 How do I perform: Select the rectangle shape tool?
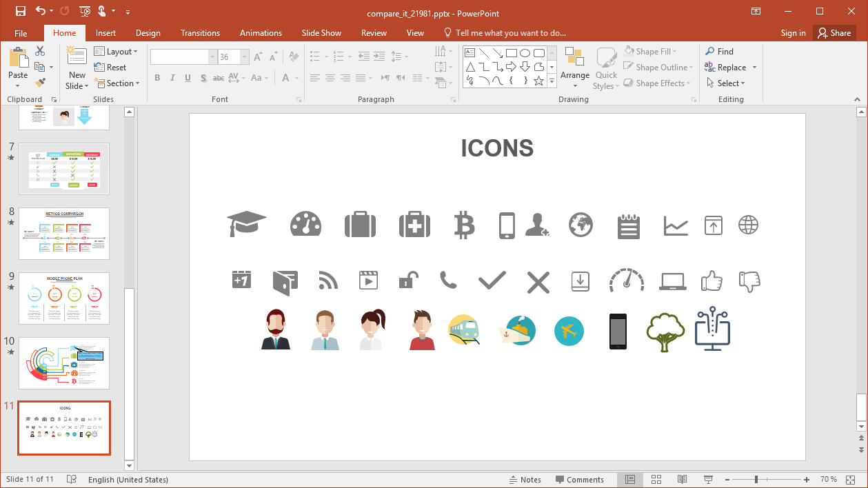[512, 52]
